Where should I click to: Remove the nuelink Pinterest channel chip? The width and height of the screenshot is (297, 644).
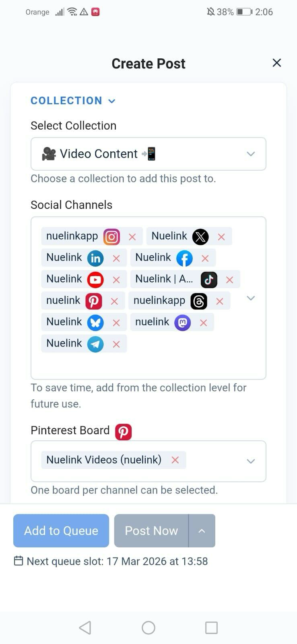tap(114, 301)
